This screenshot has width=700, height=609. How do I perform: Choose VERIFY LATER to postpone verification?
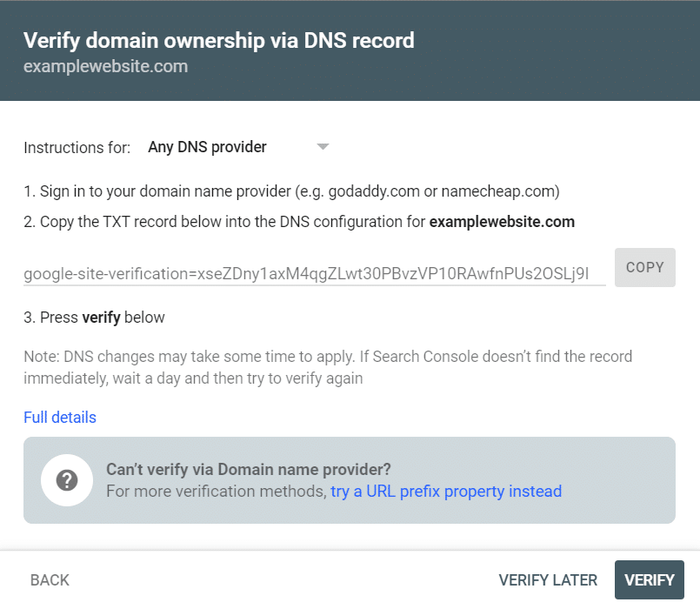(548, 579)
